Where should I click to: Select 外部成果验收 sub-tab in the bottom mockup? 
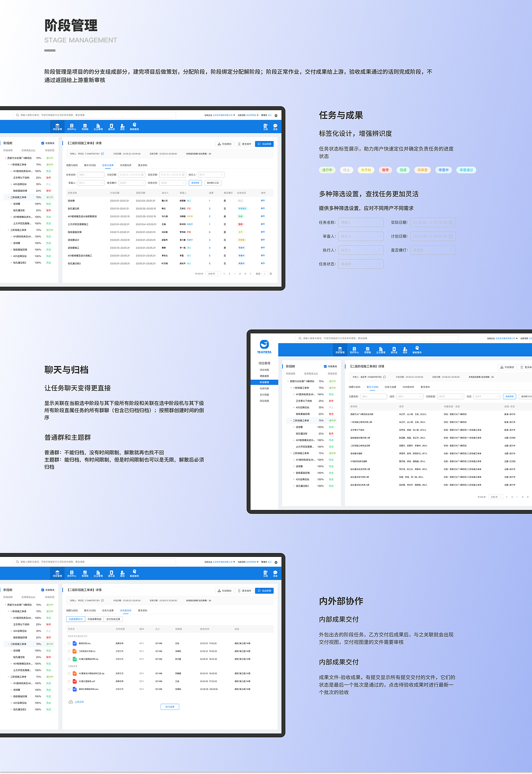click(94, 619)
